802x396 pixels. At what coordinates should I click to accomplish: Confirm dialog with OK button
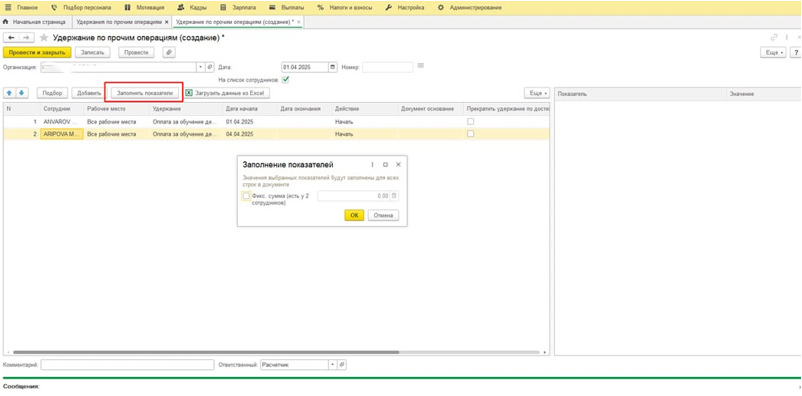click(x=354, y=215)
